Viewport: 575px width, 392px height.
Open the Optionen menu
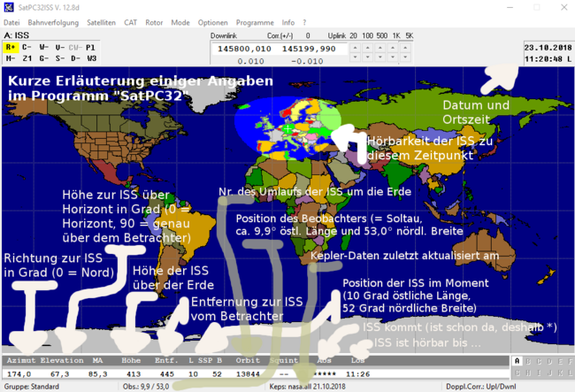pos(212,22)
